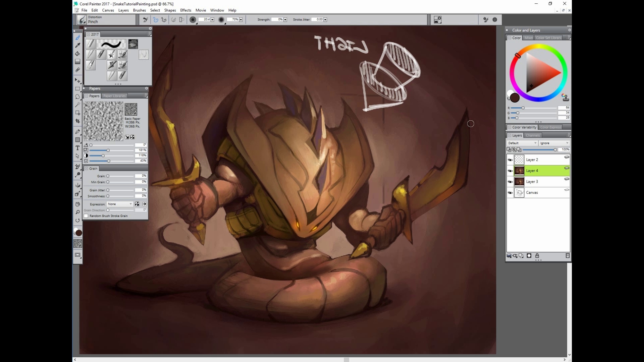This screenshot has width=644, height=362.
Task: Select the Rotate Page tool
Action: point(77,220)
